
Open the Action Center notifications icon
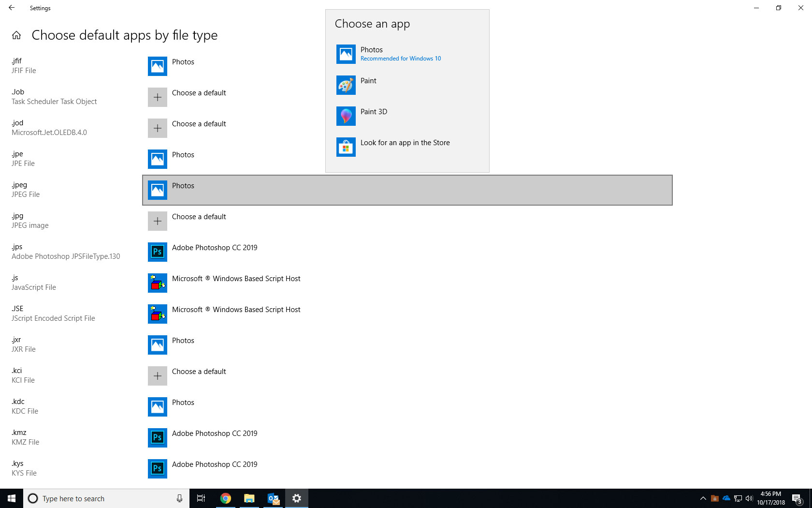click(797, 499)
